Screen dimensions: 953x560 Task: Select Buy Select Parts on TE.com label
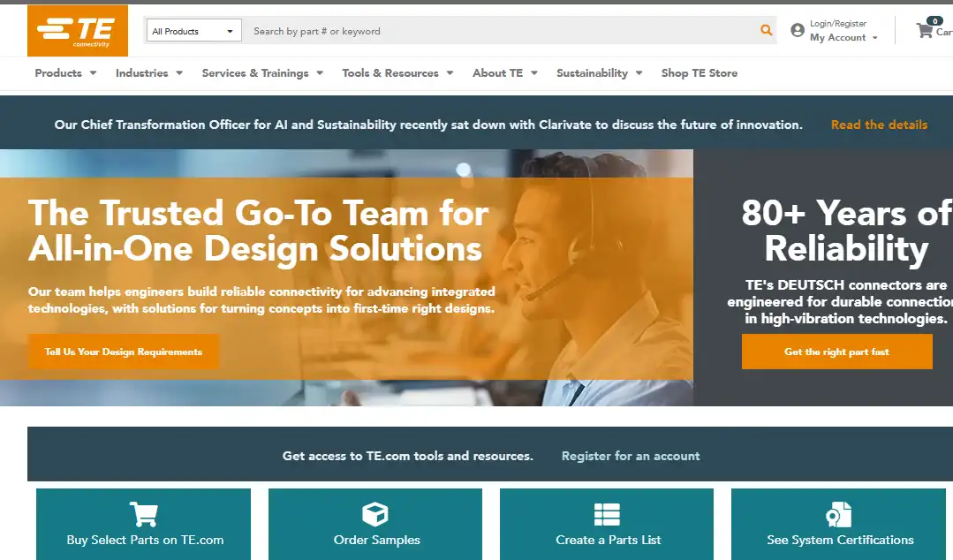145,540
